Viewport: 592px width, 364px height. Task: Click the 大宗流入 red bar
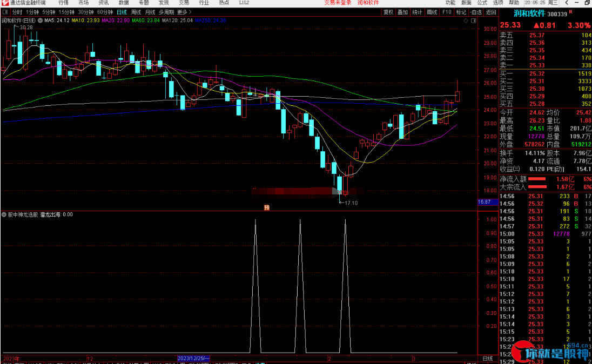(x=537, y=186)
